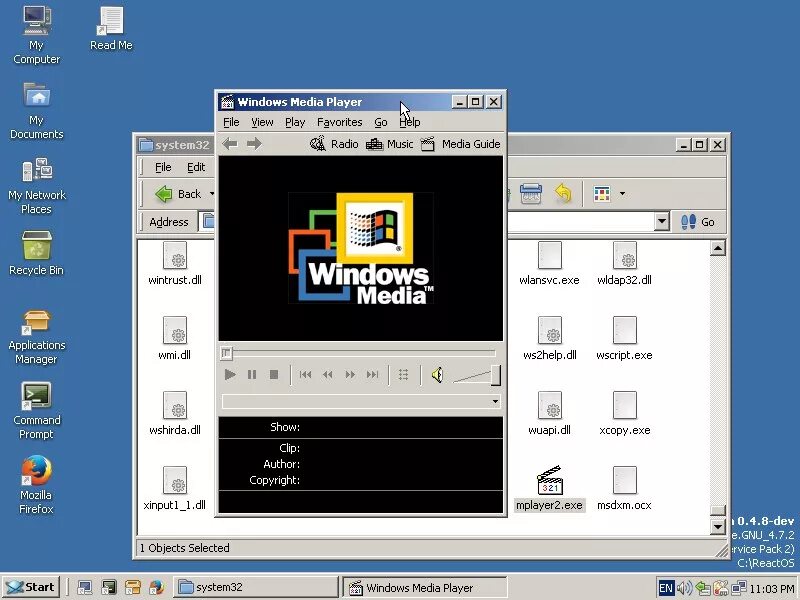
Task: Select the xinput1_1.dll file
Action: (175, 488)
